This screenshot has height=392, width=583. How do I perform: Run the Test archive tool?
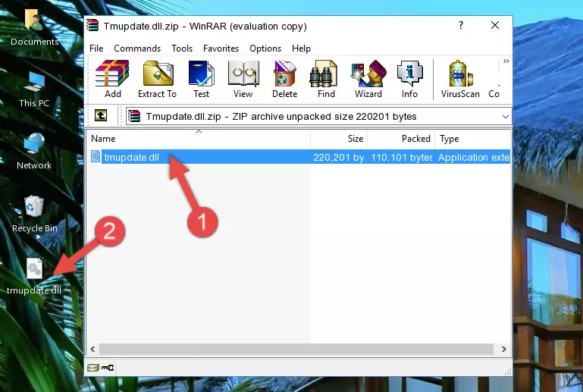pyautogui.click(x=201, y=79)
